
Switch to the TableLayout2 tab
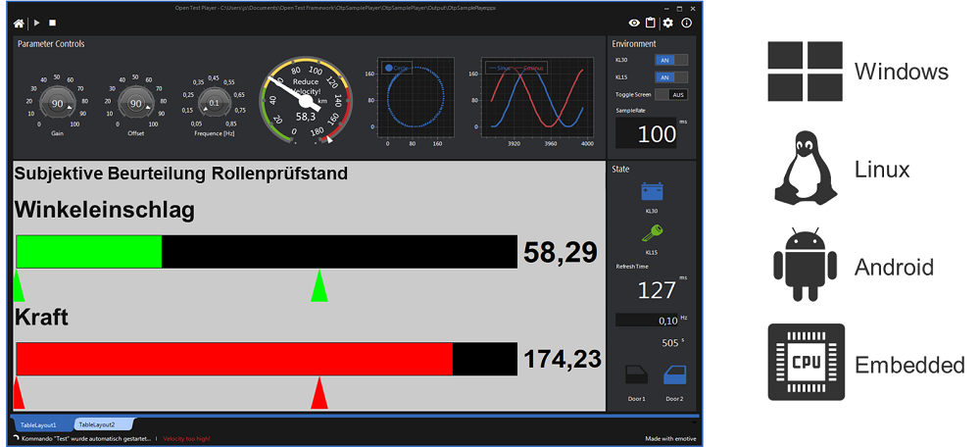(x=97, y=424)
